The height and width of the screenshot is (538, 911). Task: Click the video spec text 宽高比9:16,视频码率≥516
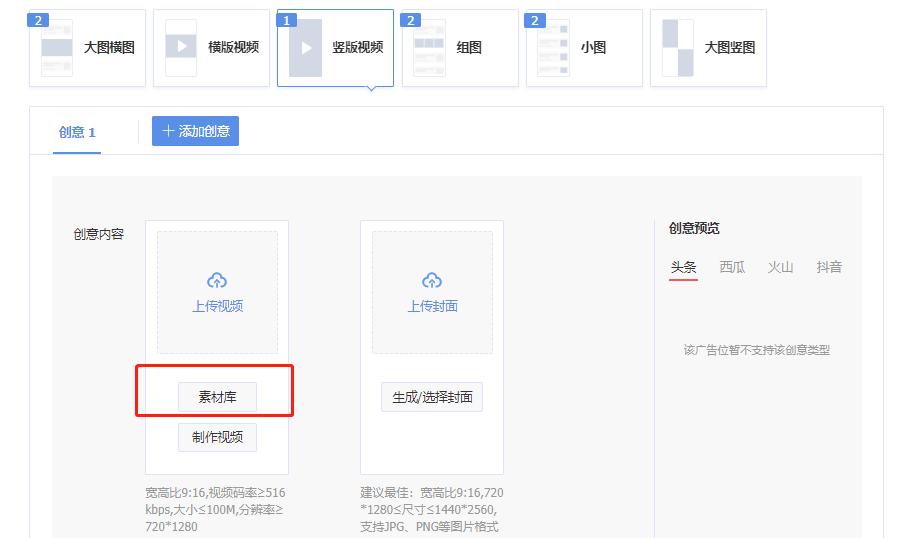215,493
